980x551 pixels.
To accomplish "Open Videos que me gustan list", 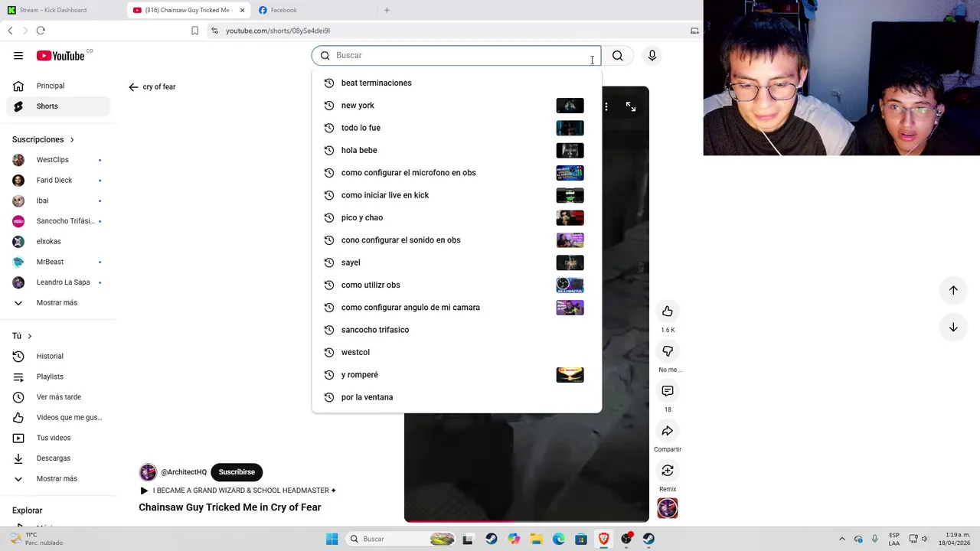I will click(x=58, y=417).
